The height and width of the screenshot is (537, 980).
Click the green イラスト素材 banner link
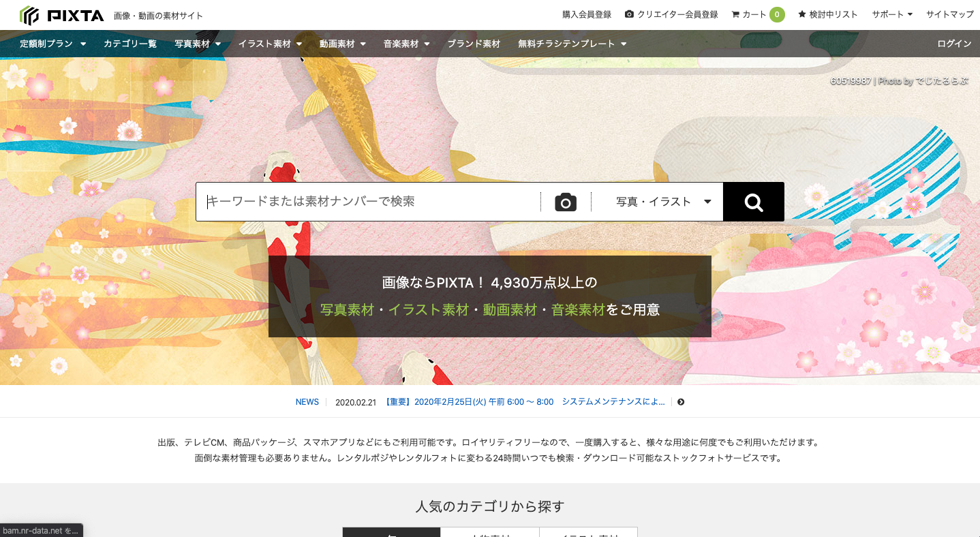click(429, 310)
